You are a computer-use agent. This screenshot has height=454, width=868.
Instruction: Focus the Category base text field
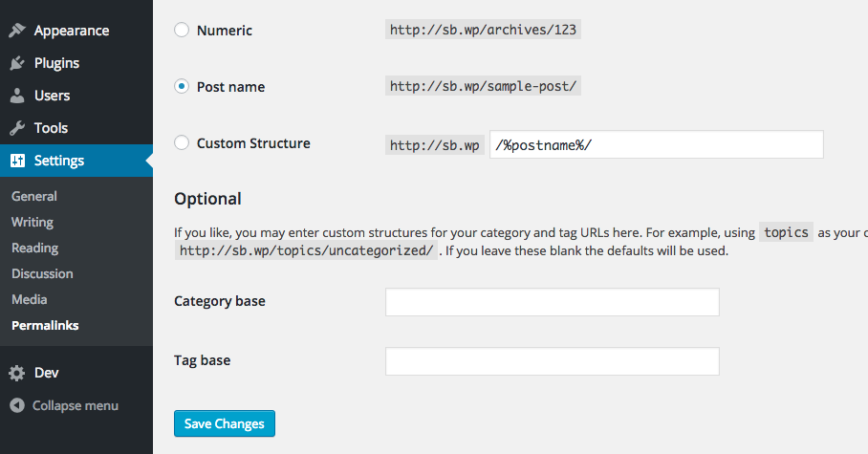click(553, 302)
